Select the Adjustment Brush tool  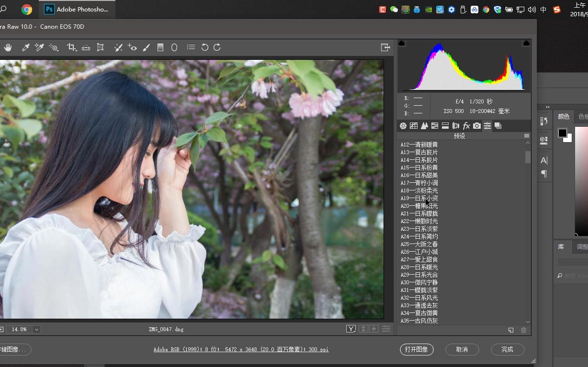point(147,47)
